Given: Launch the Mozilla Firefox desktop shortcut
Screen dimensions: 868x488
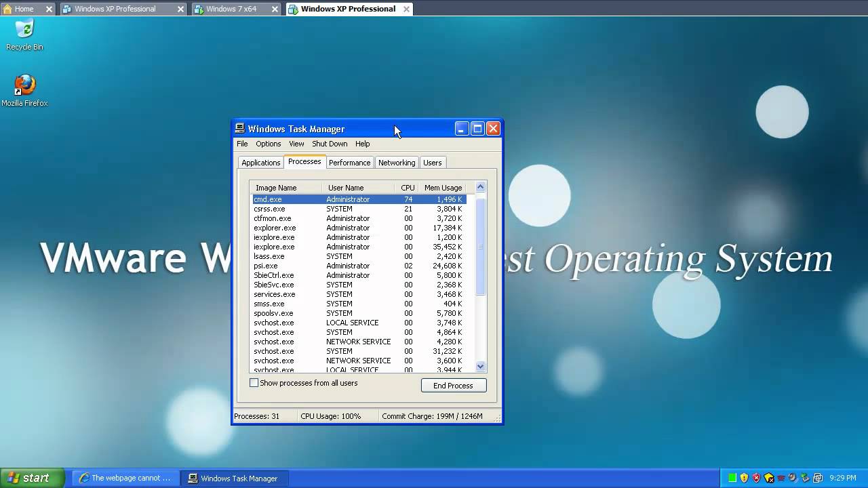Looking at the screenshot, I should pyautogui.click(x=24, y=91).
